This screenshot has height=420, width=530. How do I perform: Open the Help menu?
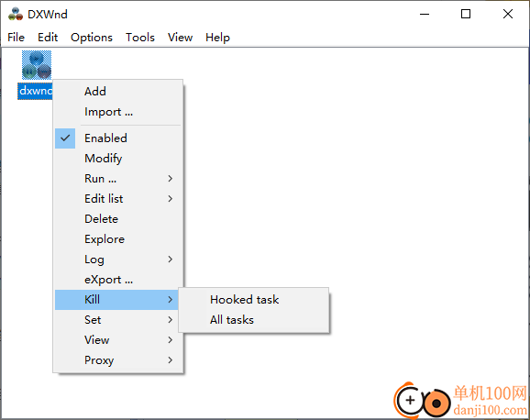pos(217,38)
